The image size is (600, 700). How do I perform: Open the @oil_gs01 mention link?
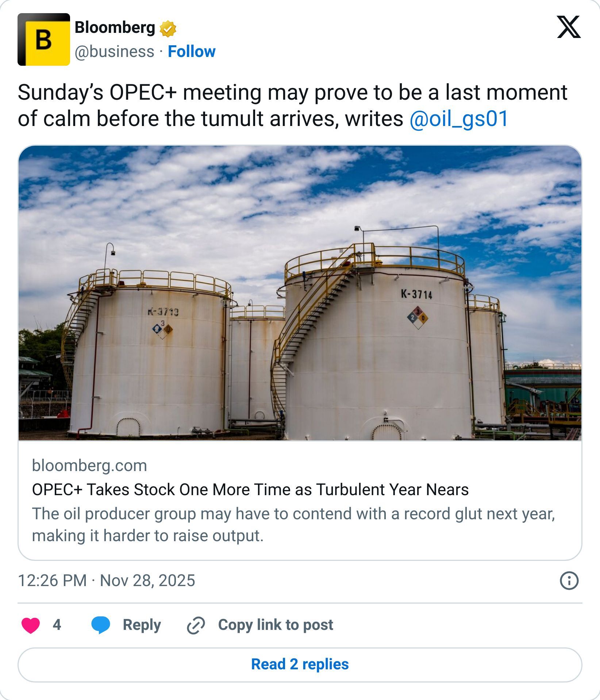[459, 119]
